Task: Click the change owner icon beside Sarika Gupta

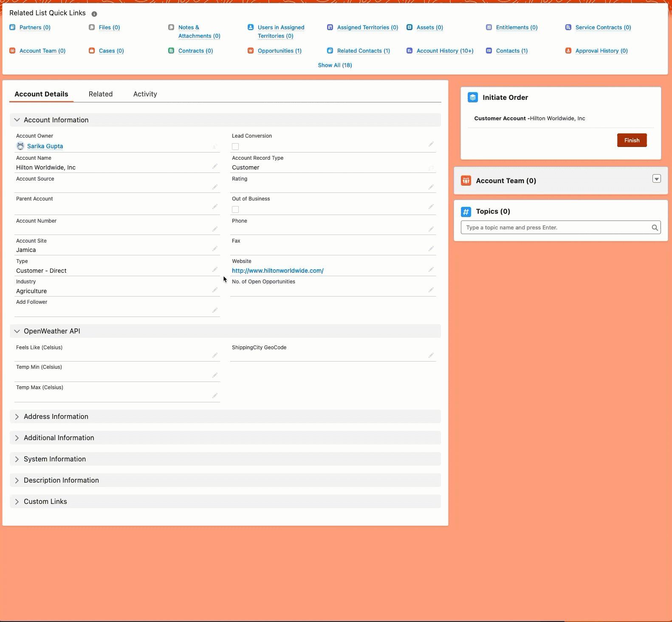Action: [x=215, y=147]
